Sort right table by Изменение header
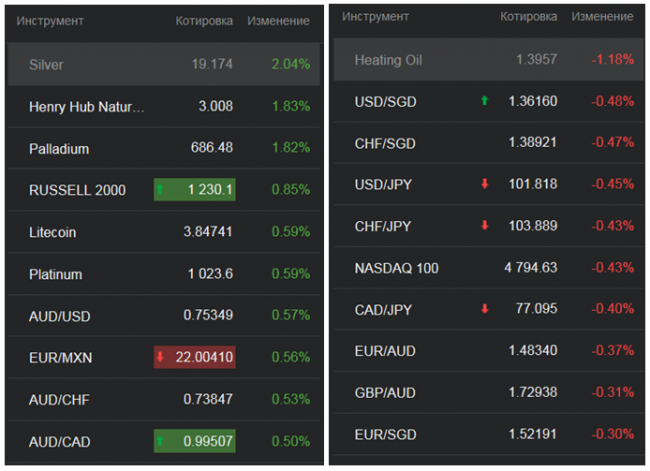Screen dimensions: 650x471 tap(602, 17)
